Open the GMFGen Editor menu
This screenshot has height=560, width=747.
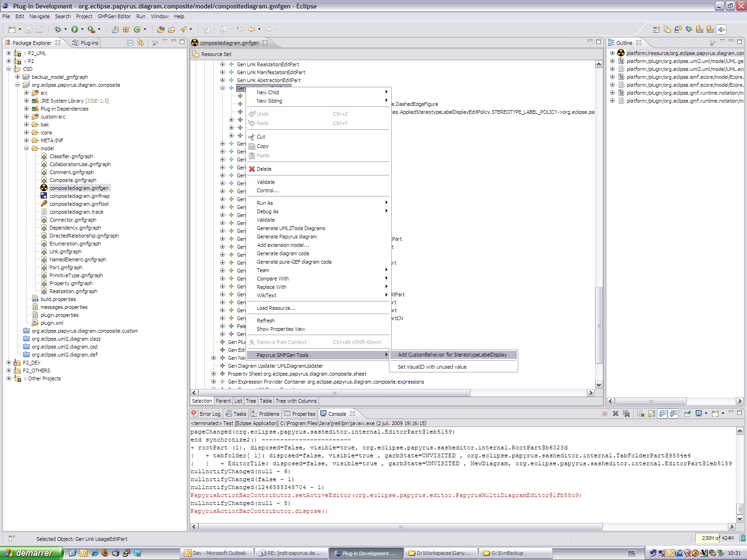pyautogui.click(x=114, y=16)
